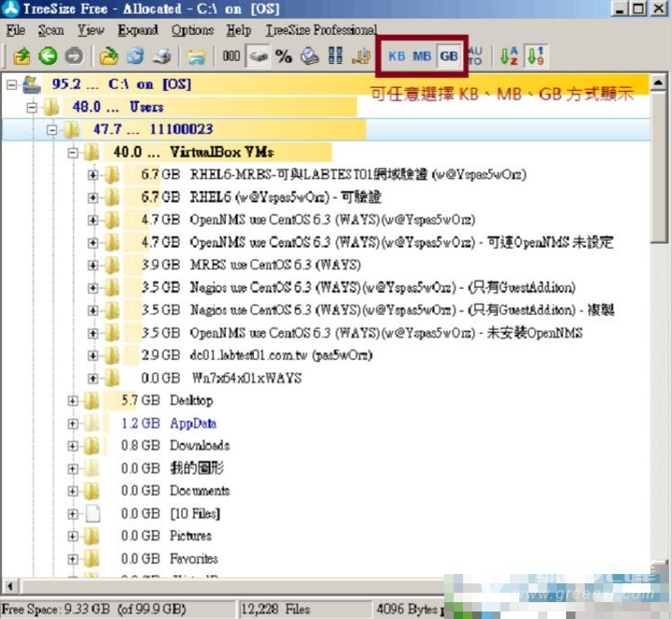
Task: Collapse the VirtualBox VMs node
Action: [x=73, y=152]
